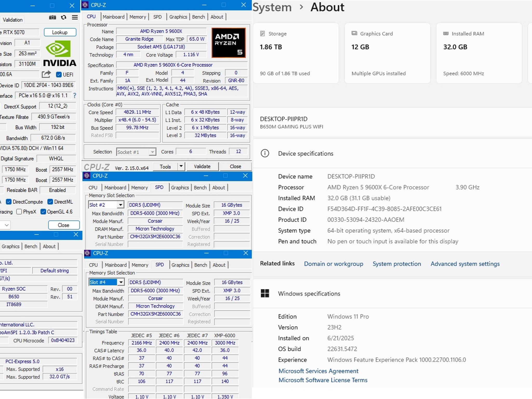Open the GPU selection dropdown in GPU-Z
532x399 pixels.
tap(7, 225)
